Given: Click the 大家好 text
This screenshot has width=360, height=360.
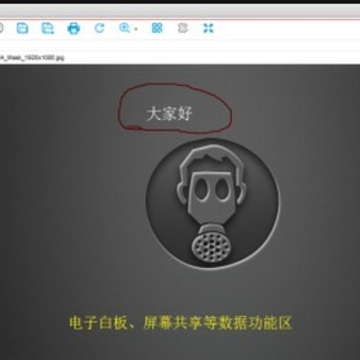Looking at the screenshot, I should pyautogui.click(x=170, y=114).
